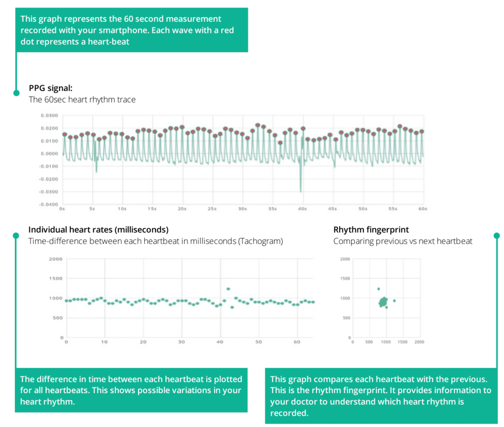
Task: Click the green bullet right of Rhythm fingerprint
Action: (x=496, y=235)
